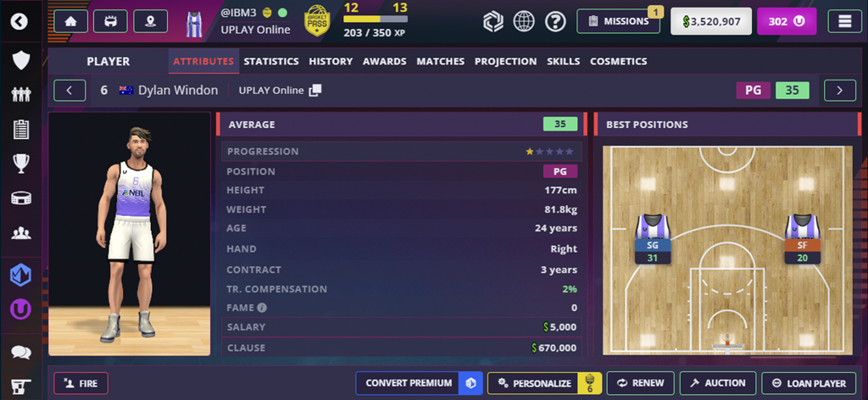Go to the home screen icon

(x=71, y=21)
